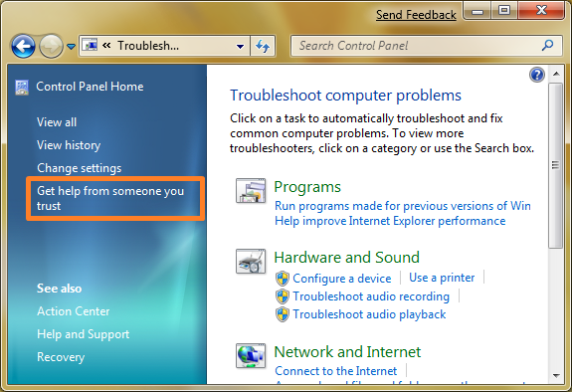Click the Send Feedback link
This screenshot has width=572, height=392.
(416, 15)
